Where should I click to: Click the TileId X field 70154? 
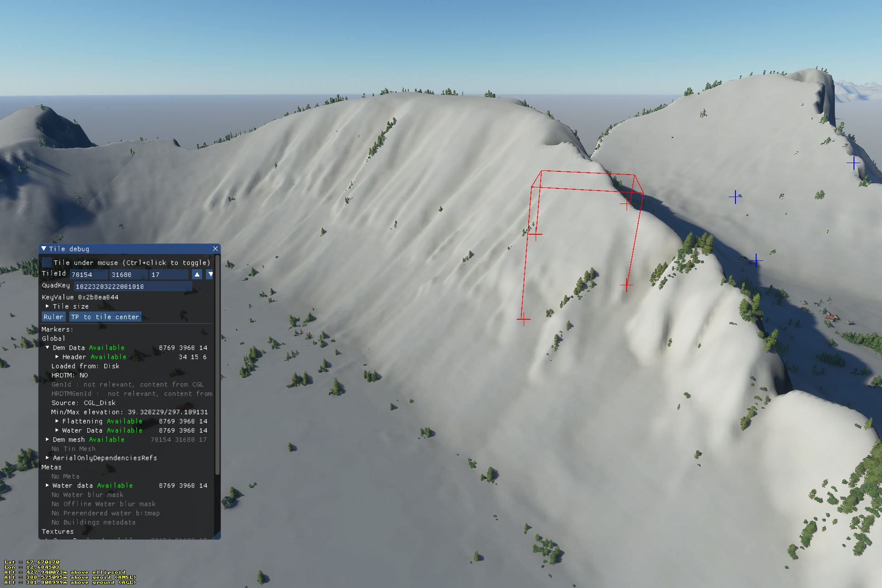coord(89,275)
